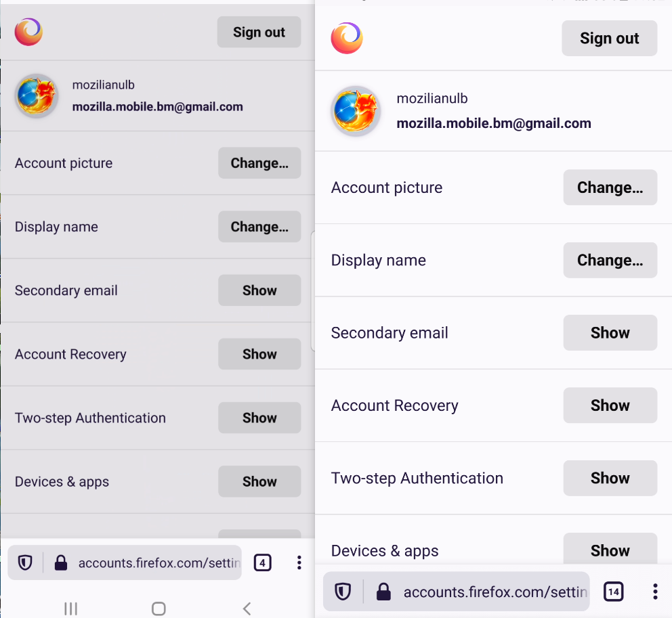Show the Account Recovery details

pyautogui.click(x=609, y=405)
